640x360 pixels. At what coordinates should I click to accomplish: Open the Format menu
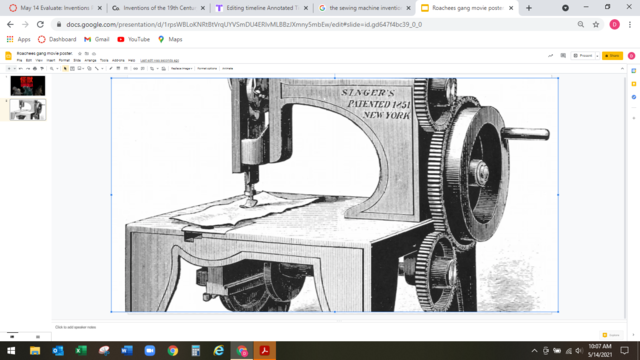coord(64,60)
